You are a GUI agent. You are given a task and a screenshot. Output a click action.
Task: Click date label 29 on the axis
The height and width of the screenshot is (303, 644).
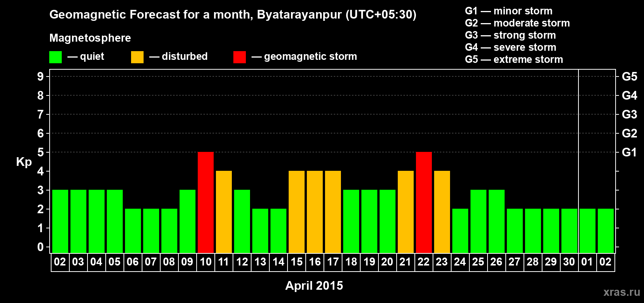(x=551, y=262)
